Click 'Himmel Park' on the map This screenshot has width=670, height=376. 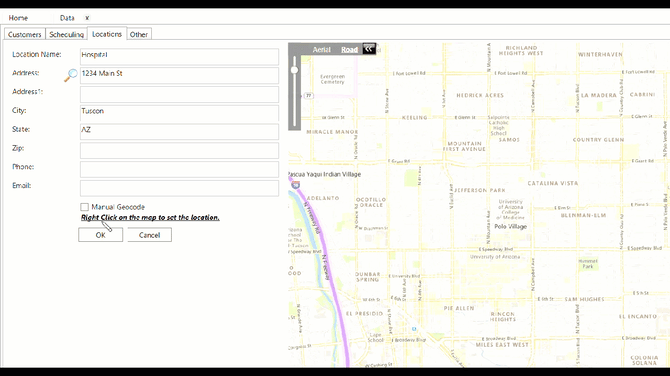[x=588, y=264]
